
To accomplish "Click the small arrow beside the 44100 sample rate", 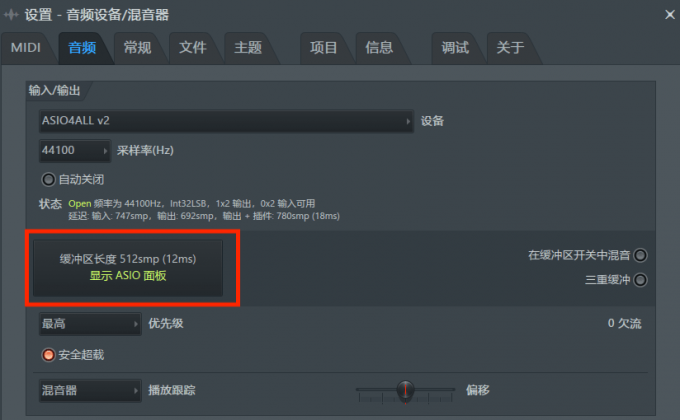I will [x=105, y=151].
